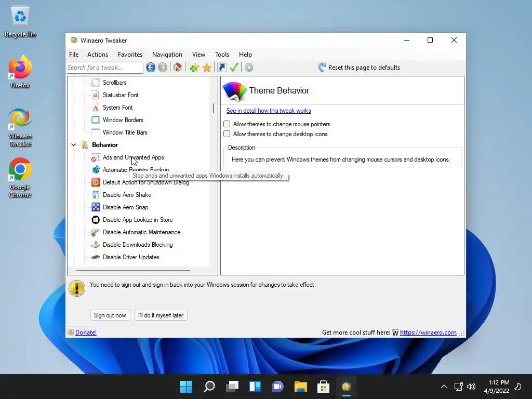Click I'll do it myself later button

coord(161,315)
